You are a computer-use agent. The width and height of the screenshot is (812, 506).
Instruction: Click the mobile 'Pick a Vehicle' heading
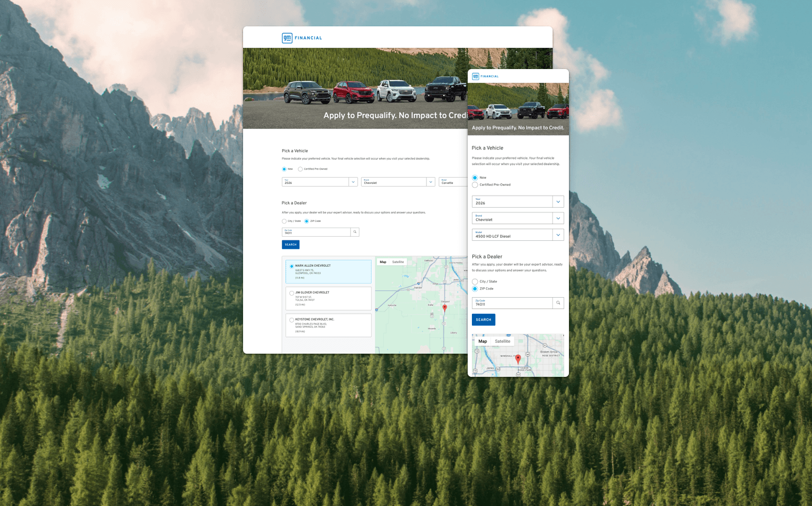(488, 148)
